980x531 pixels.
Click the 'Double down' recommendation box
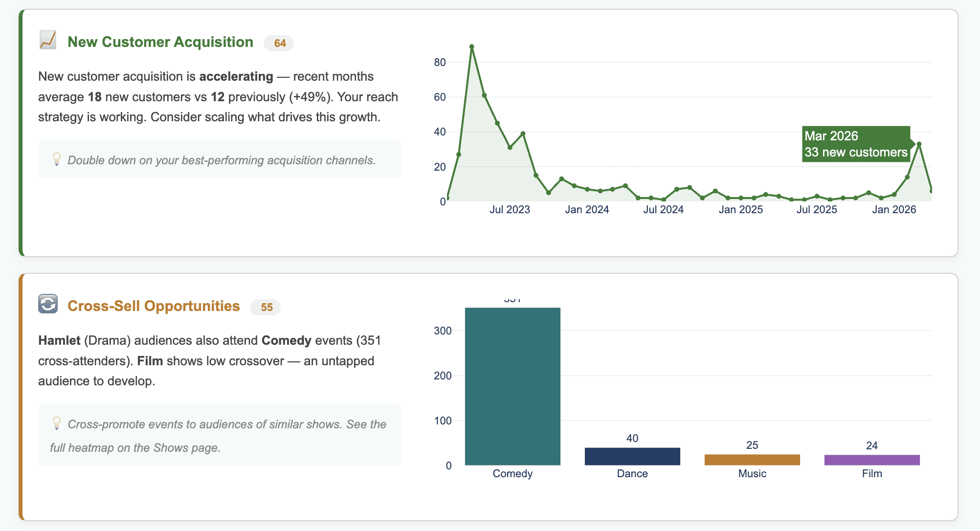[220, 159]
